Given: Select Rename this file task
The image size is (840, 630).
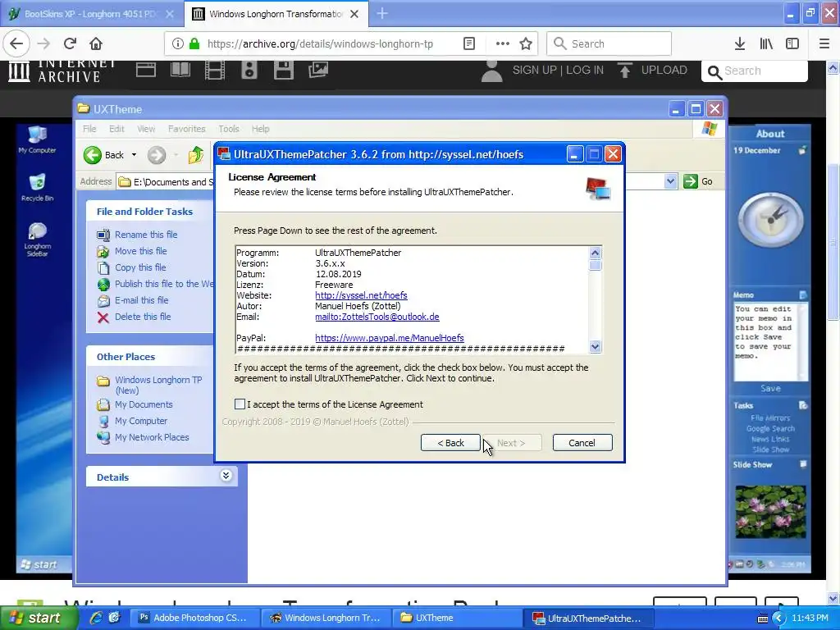Looking at the screenshot, I should pos(146,235).
